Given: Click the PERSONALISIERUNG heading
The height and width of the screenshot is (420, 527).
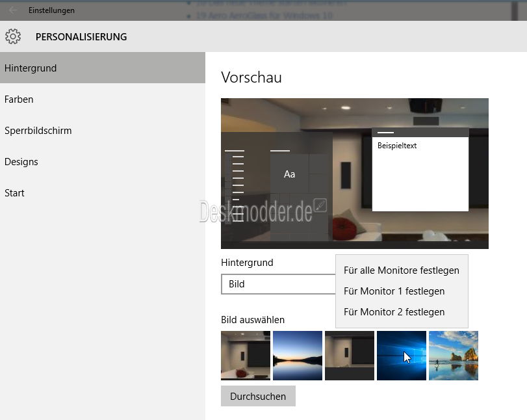Looking at the screenshot, I should point(81,36).
